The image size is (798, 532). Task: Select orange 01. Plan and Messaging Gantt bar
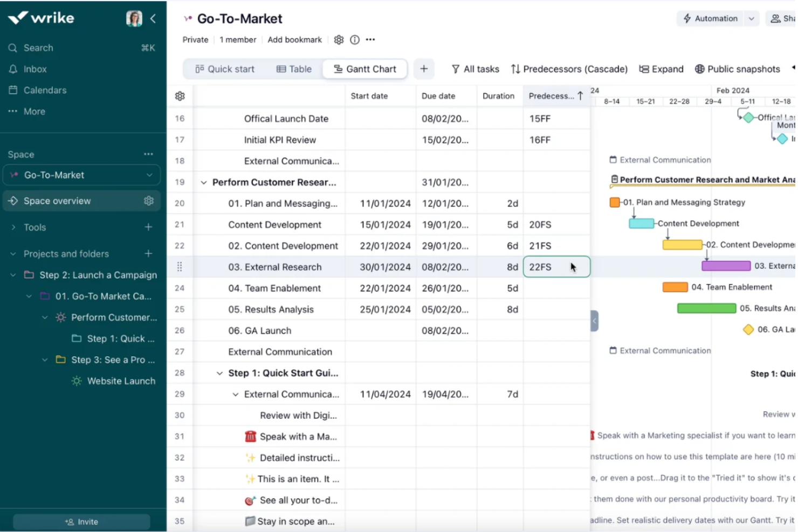pyautogui.click(x=615, y=202)
